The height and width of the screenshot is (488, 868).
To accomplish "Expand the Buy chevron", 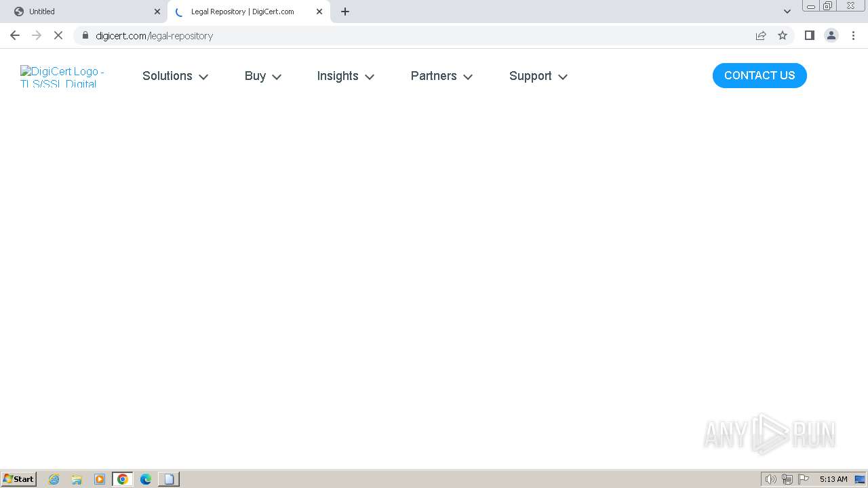I will click(x=277, y=77).
